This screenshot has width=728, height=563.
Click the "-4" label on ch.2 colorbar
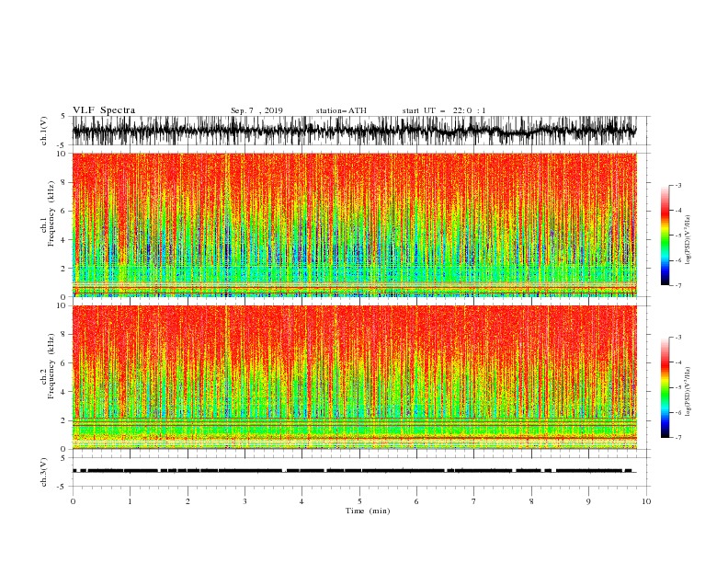(x=678, y=362)
